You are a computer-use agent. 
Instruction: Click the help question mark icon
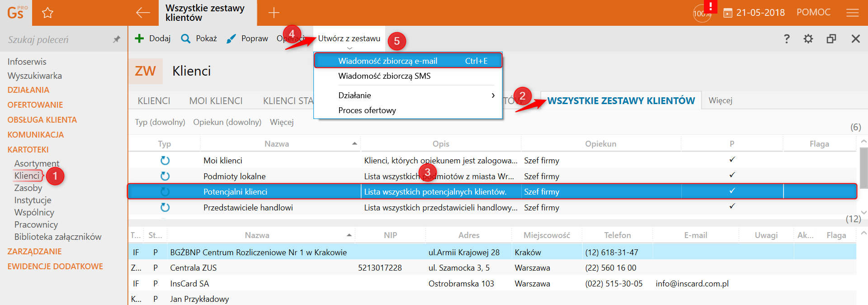(787, 38)
